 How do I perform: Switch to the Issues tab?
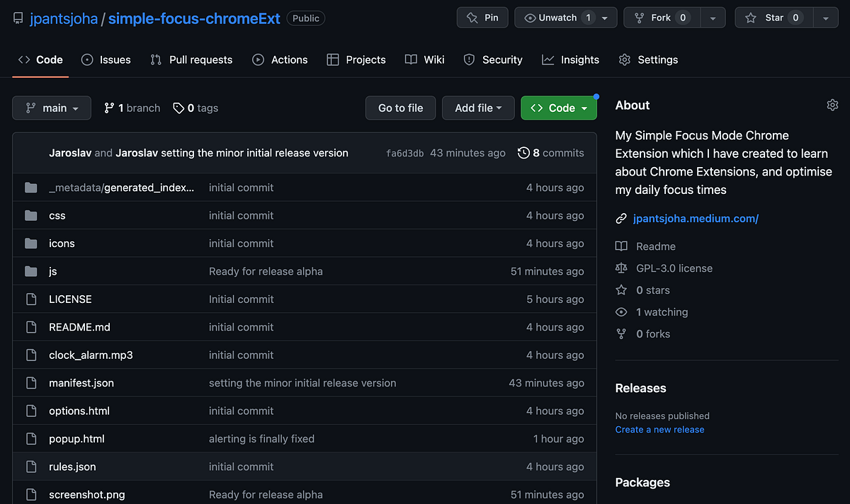106,59
